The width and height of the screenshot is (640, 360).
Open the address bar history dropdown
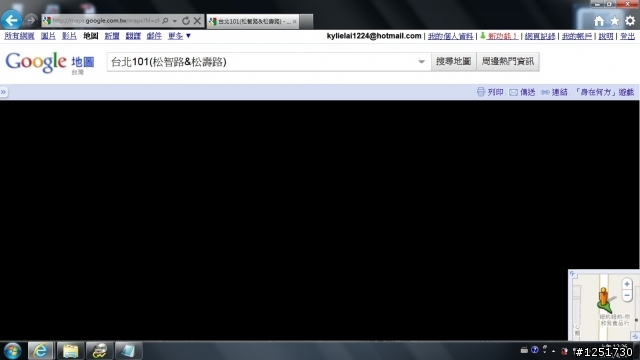(x=175, y=21)
